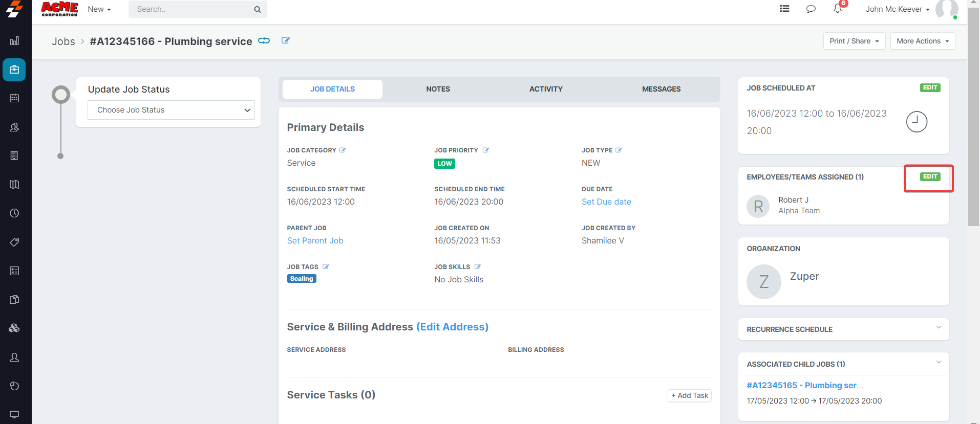Click the edit icon next to Job Category
The width and height of the screenshot is (980, 424).
click(343, 150)
